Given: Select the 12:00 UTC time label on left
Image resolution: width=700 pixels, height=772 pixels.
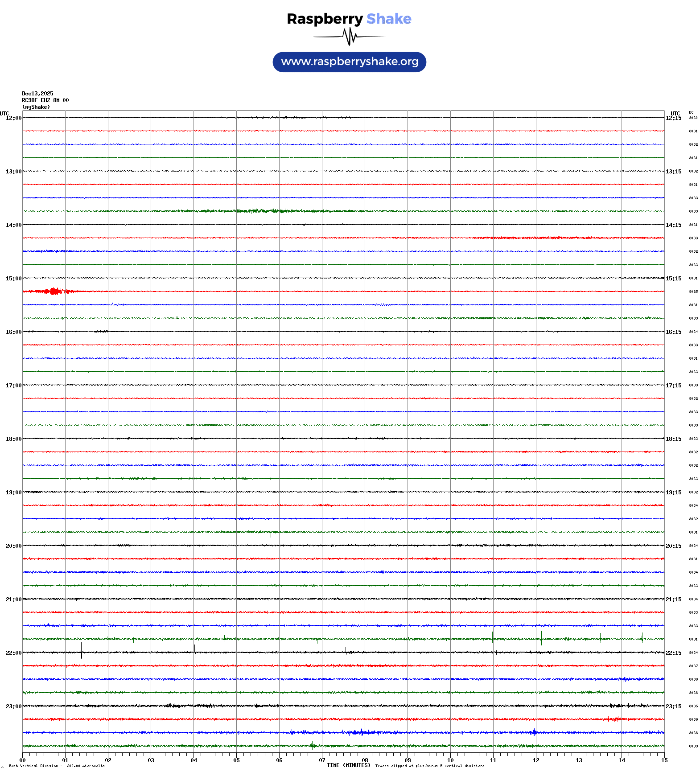Looking at the screenshot, I should [x=13, y=118].
